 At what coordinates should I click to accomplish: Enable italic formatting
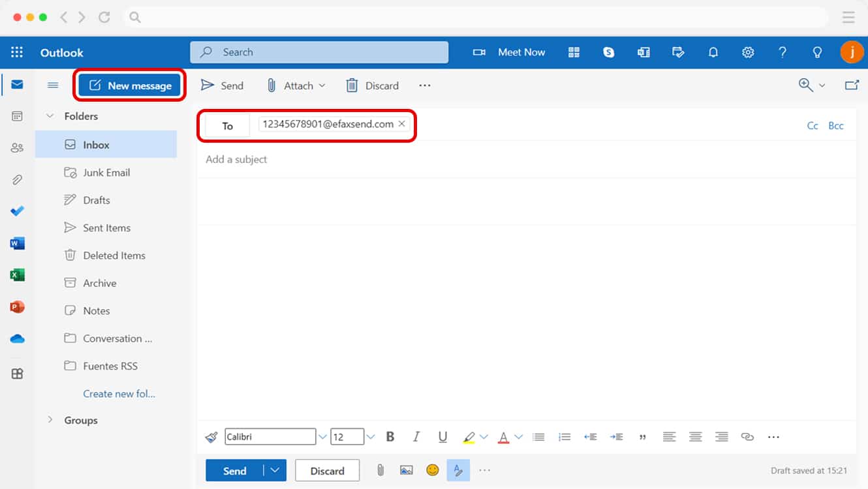(416, 436)
